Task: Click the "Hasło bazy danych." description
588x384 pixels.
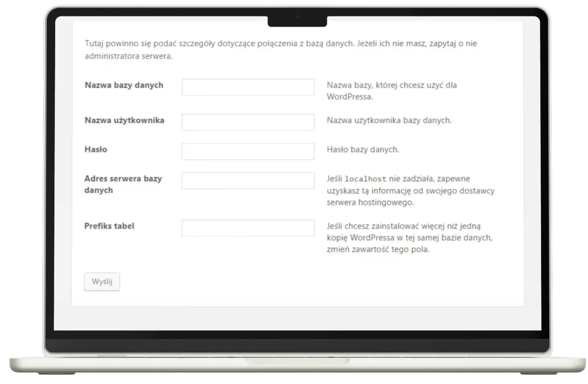Action: [x=363, y=150]
